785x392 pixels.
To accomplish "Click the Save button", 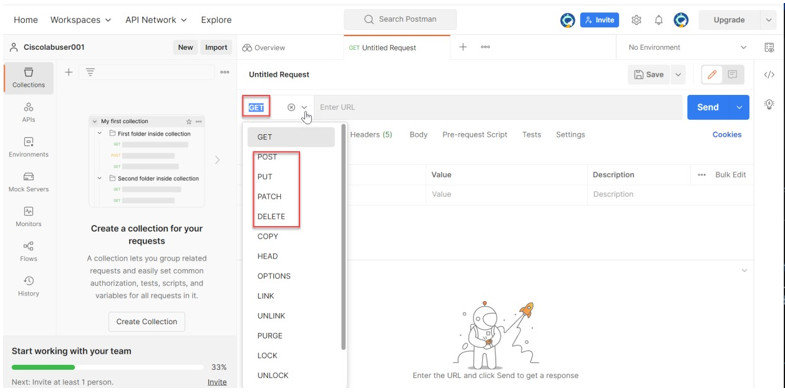I will pyautogui.click(x=649, y=75).
